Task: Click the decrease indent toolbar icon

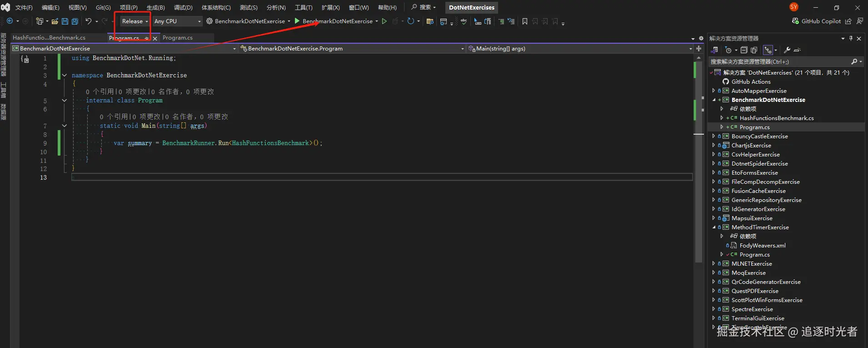Action: pos(501,21)
